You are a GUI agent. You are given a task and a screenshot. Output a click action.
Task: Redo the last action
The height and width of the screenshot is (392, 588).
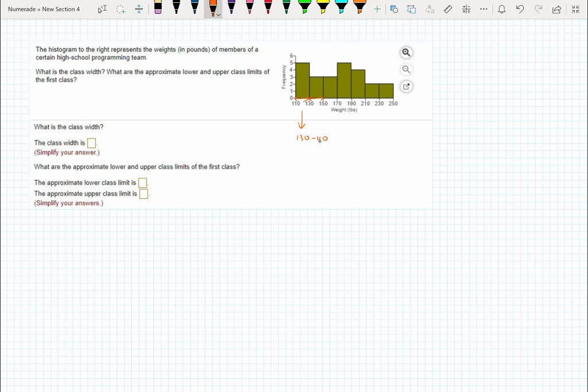(x=537, y=9)
